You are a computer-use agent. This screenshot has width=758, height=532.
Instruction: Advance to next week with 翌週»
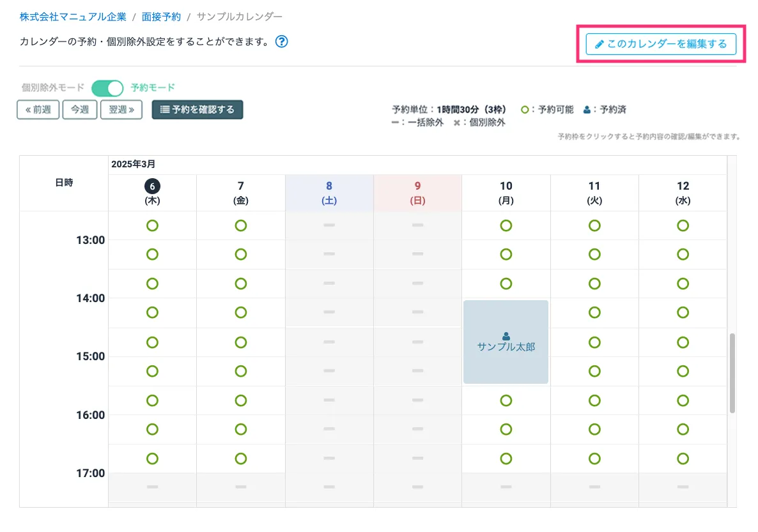(121, 109)
